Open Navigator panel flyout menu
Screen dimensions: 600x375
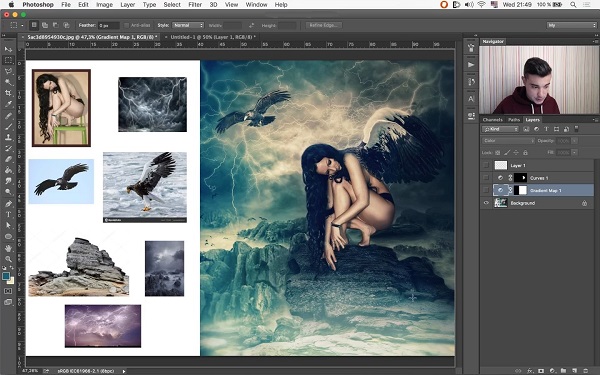596,41
